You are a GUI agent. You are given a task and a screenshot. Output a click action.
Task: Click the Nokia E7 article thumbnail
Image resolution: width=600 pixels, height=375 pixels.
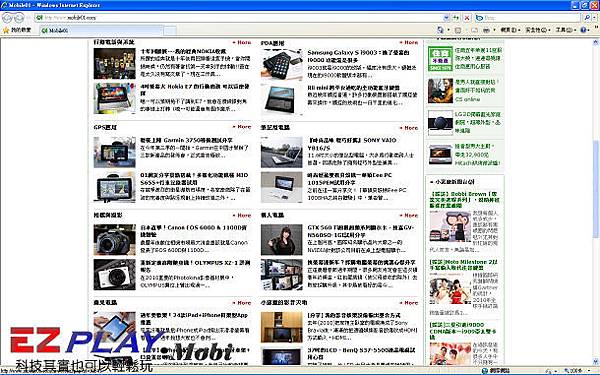tap(114, 99)
